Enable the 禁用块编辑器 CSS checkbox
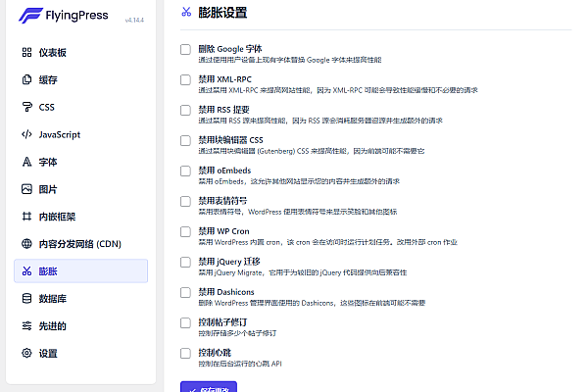The height and width of the screenshot is (392, 588). coord(185,140)
